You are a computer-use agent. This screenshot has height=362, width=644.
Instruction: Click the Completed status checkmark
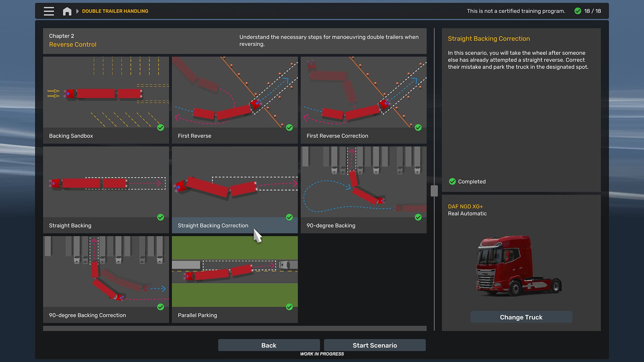click(452, 181)
